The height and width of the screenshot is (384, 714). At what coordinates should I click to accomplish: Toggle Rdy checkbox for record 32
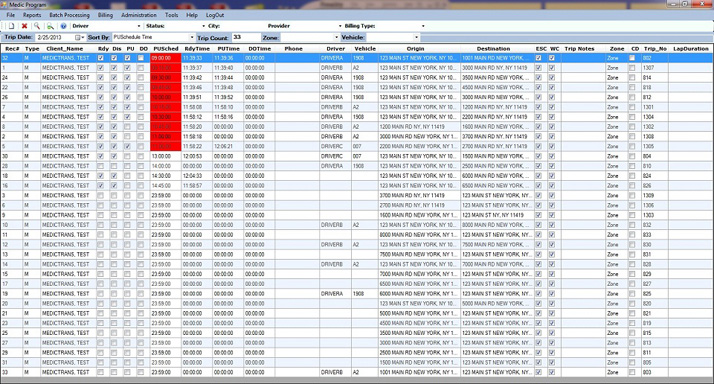(x=101, y=58)
